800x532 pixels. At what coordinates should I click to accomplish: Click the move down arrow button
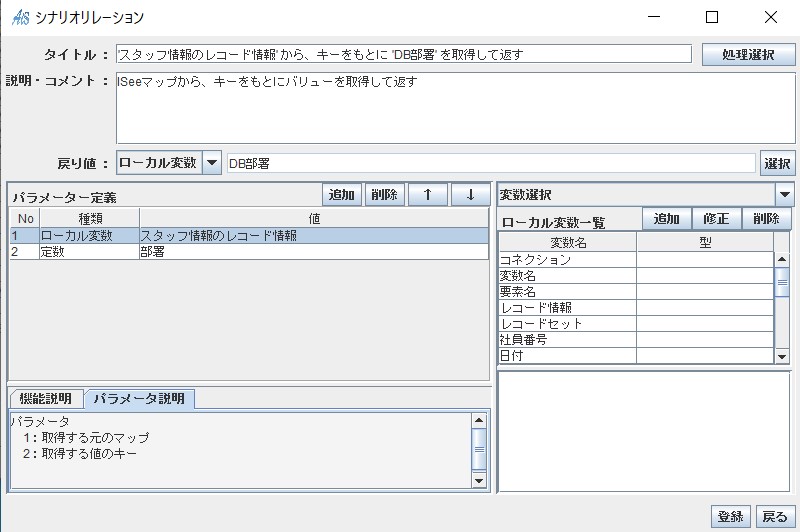471,195
